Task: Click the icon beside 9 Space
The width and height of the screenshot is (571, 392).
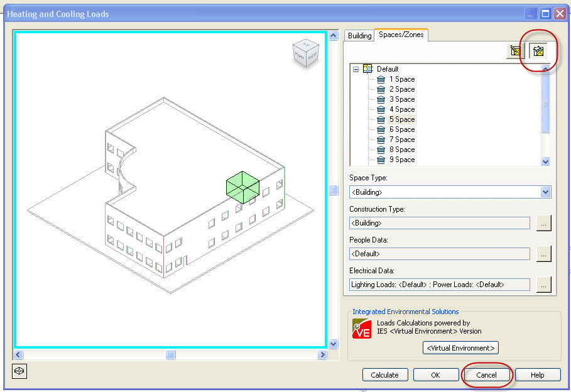Action: 381,160
